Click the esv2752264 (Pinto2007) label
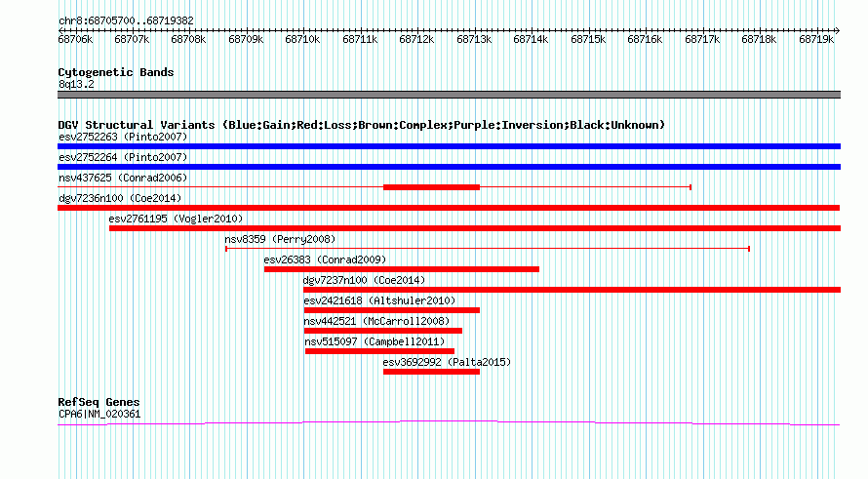 [123, 157]
